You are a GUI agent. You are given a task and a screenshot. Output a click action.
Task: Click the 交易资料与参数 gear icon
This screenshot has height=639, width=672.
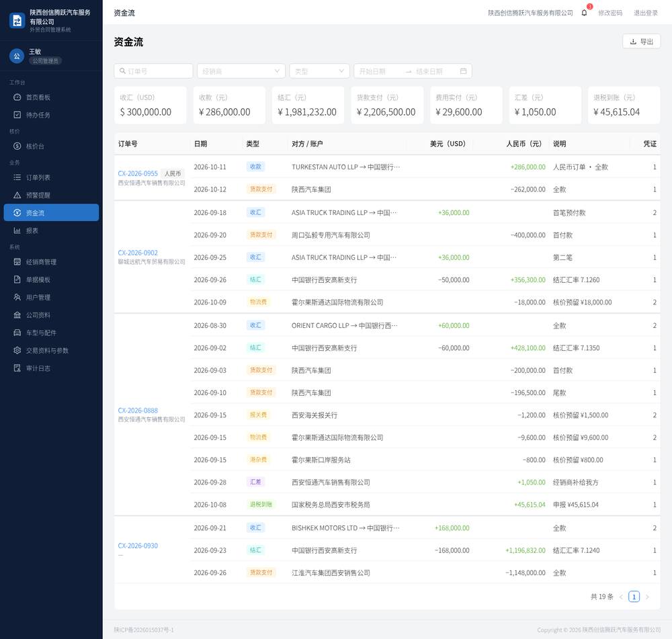tap(17, 350)
